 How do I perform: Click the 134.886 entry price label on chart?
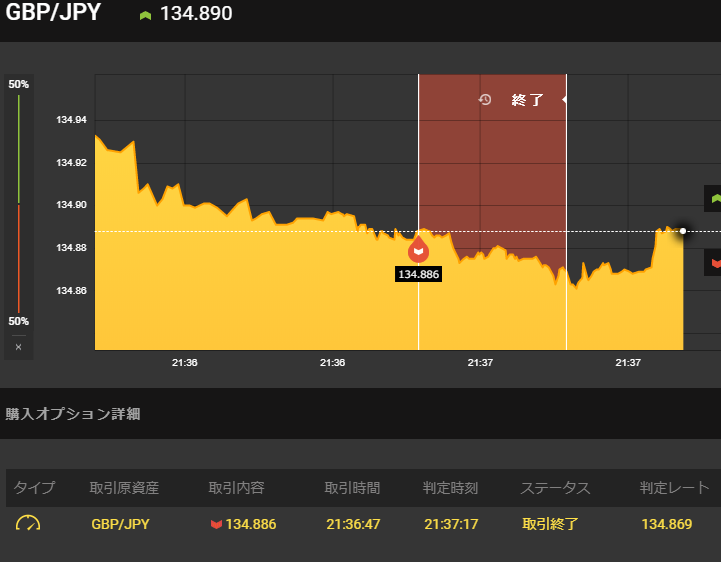pyautogui.click(x=418, y=274)
